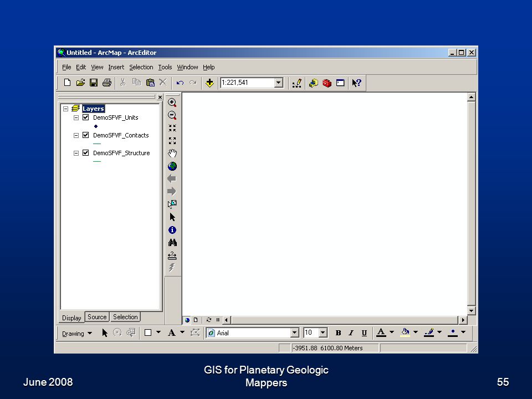532x399 pixels.
Task: Print the map using the printer icon
Action: (x=107, y=83)
